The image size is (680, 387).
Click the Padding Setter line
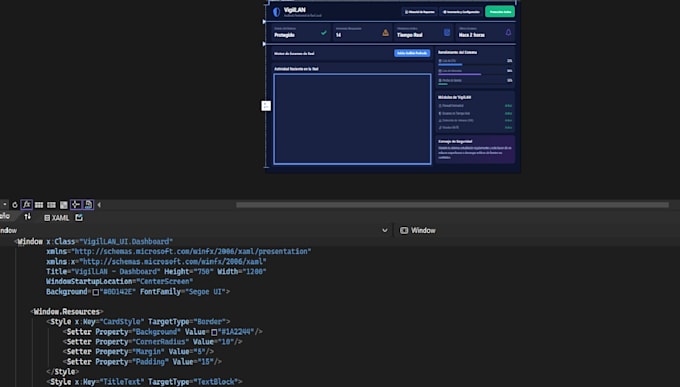click(142, 362)
